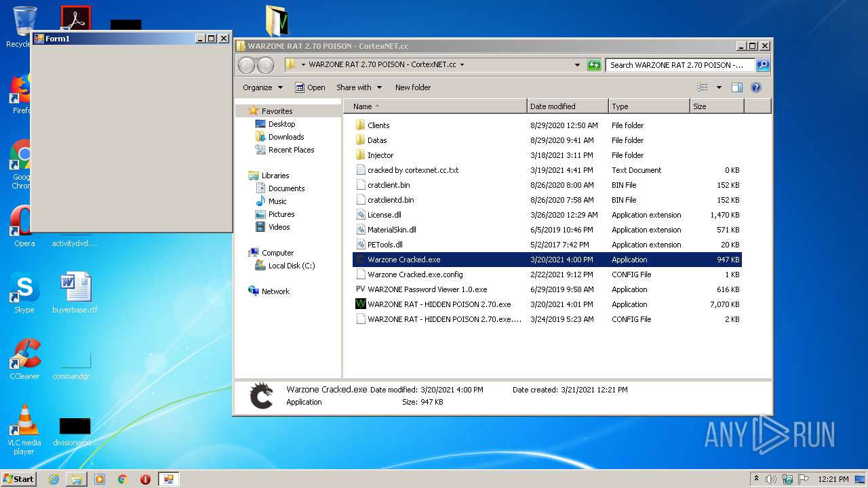Click the Back navigation arrow in Explorer
The image size is (868, 488).
coord(247,65)
